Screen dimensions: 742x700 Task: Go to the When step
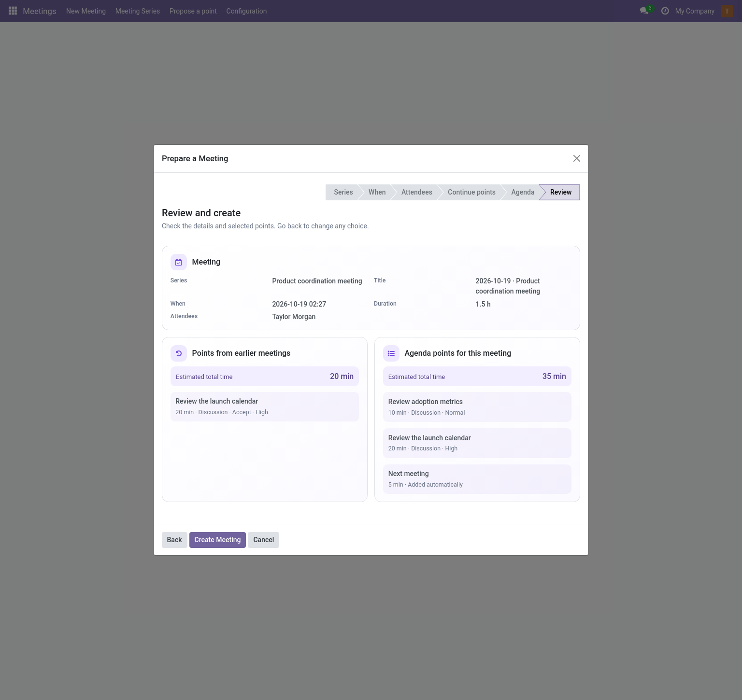click(377, 192)
